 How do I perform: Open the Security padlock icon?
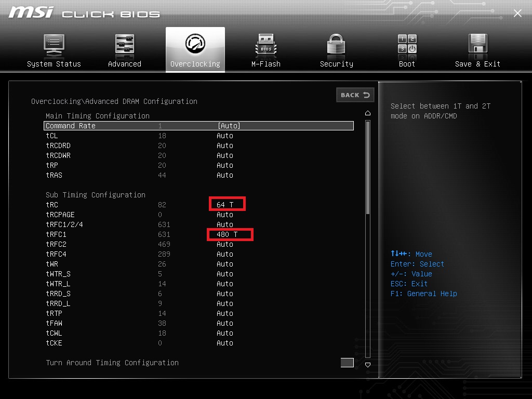(336, 45)
